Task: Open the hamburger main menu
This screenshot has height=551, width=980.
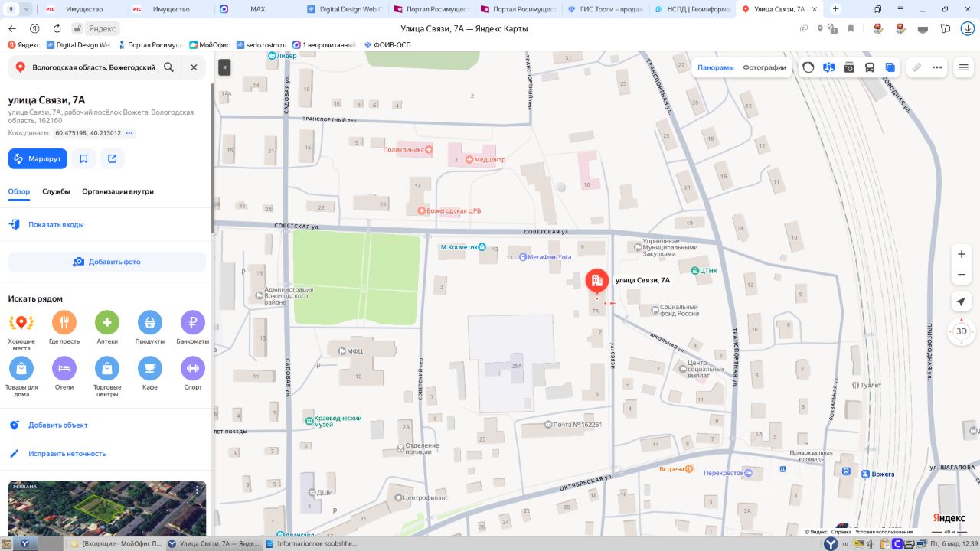Action: click(964, 67)
